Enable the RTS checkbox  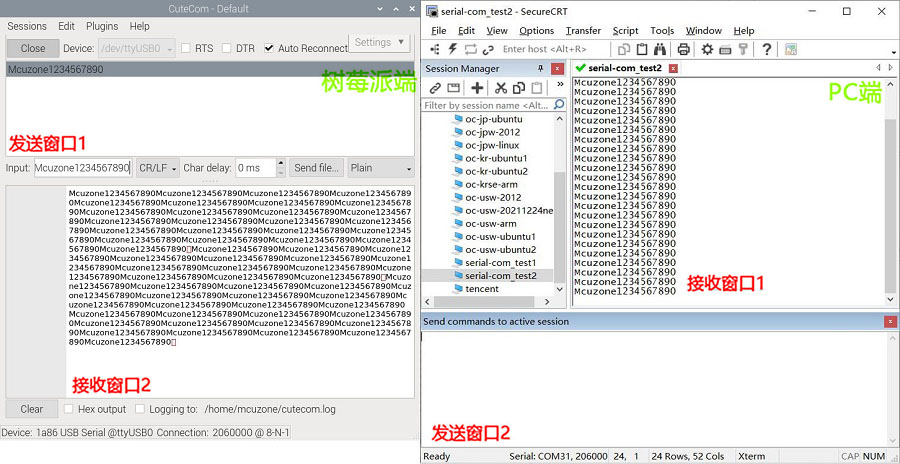[186, 48]
